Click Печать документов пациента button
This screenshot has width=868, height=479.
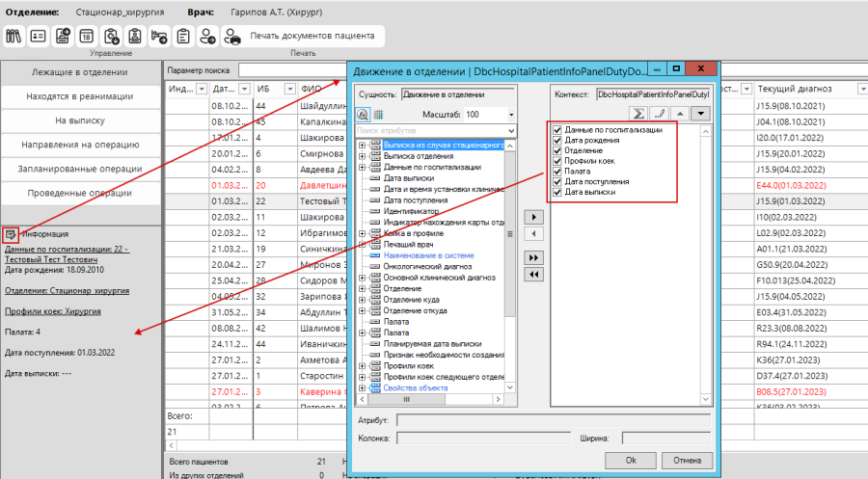[x=312, y=36]
